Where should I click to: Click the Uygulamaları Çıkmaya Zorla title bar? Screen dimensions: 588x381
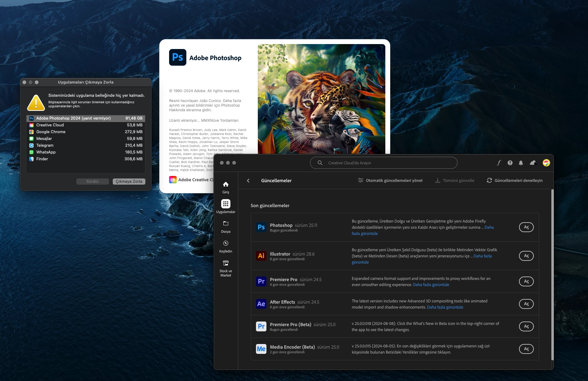point(86,82)
